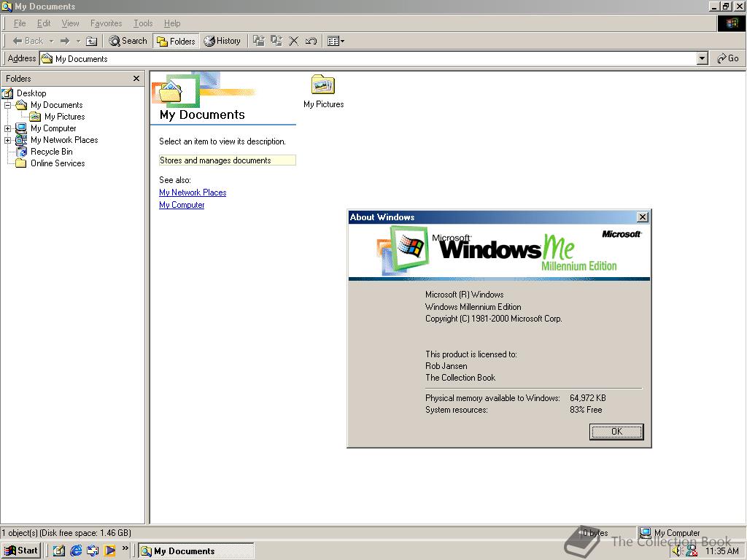Launch Internet Explorer from quick launch

tap(76, 551)
